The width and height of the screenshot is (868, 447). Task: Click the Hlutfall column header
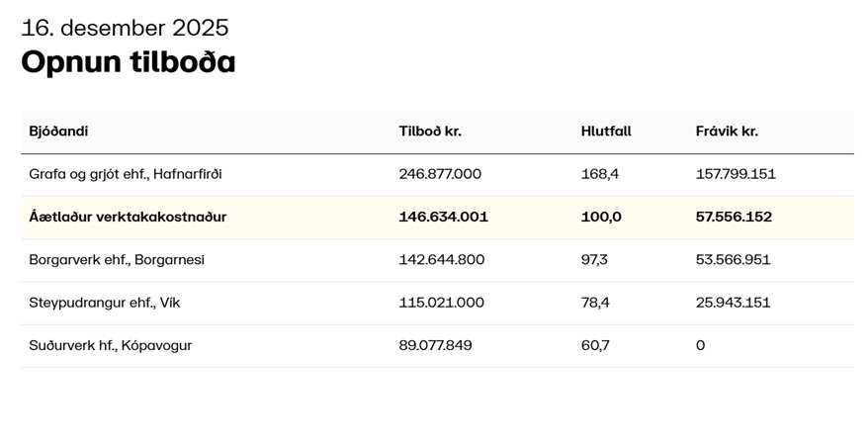point(606,132)
